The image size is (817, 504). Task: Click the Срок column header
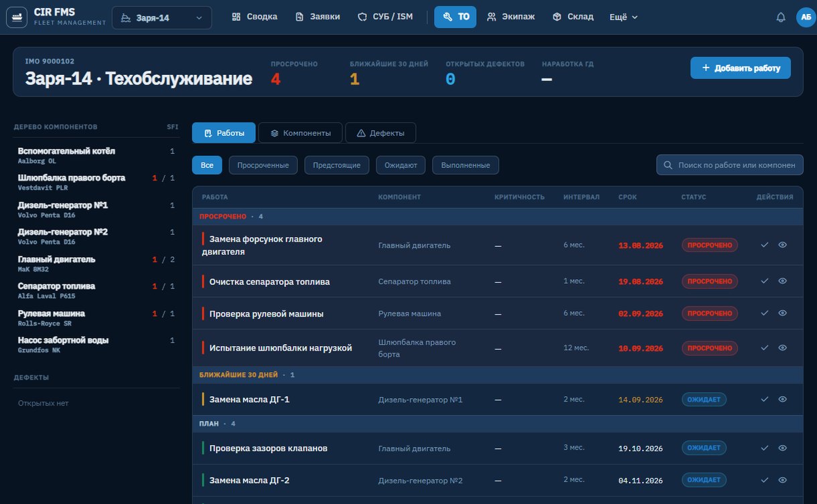pos(627,197)
